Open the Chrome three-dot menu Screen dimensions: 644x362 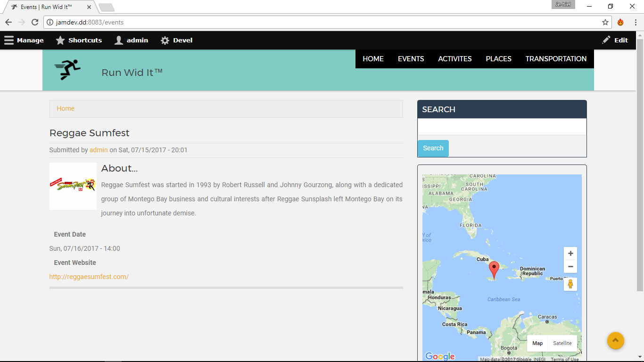[636, 22]
